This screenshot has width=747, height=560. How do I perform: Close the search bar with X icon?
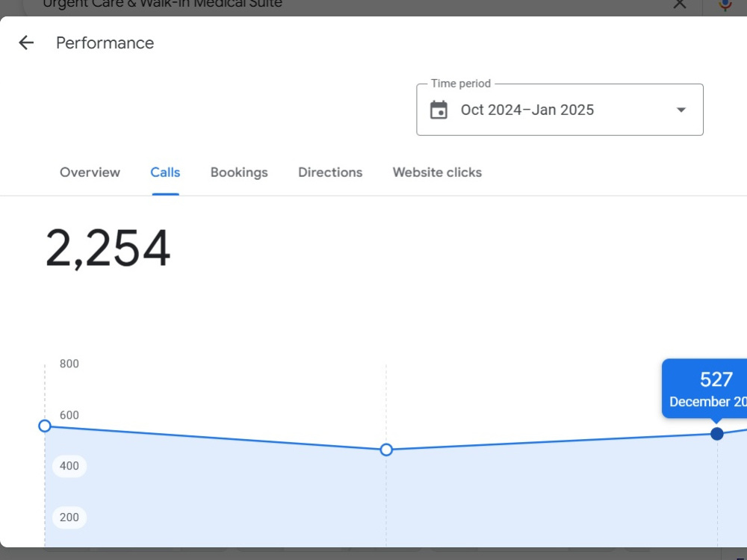680,4
